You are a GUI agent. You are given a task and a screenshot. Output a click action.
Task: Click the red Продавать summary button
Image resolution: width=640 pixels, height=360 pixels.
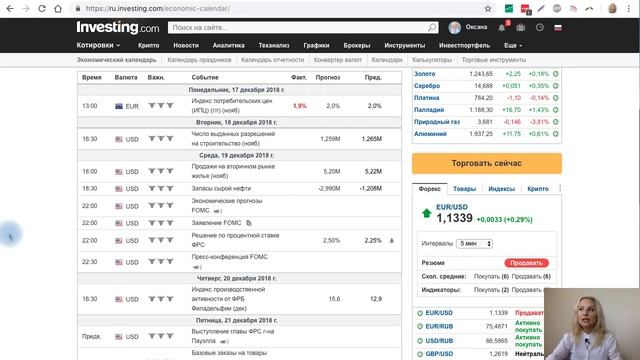527,263
